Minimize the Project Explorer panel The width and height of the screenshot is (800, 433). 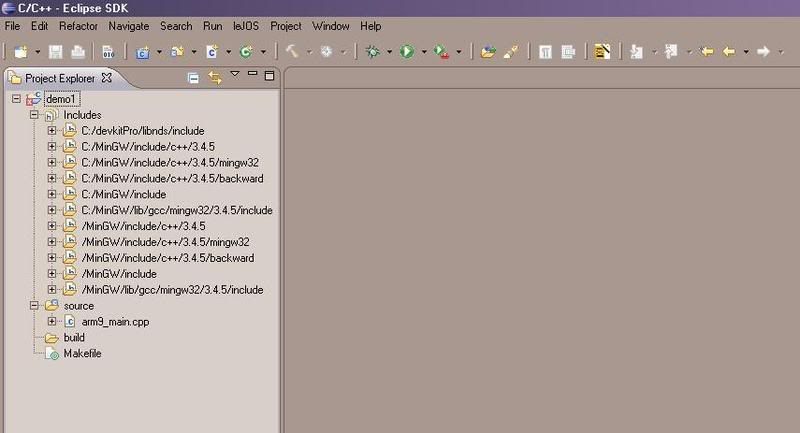(x=252, y=74)
